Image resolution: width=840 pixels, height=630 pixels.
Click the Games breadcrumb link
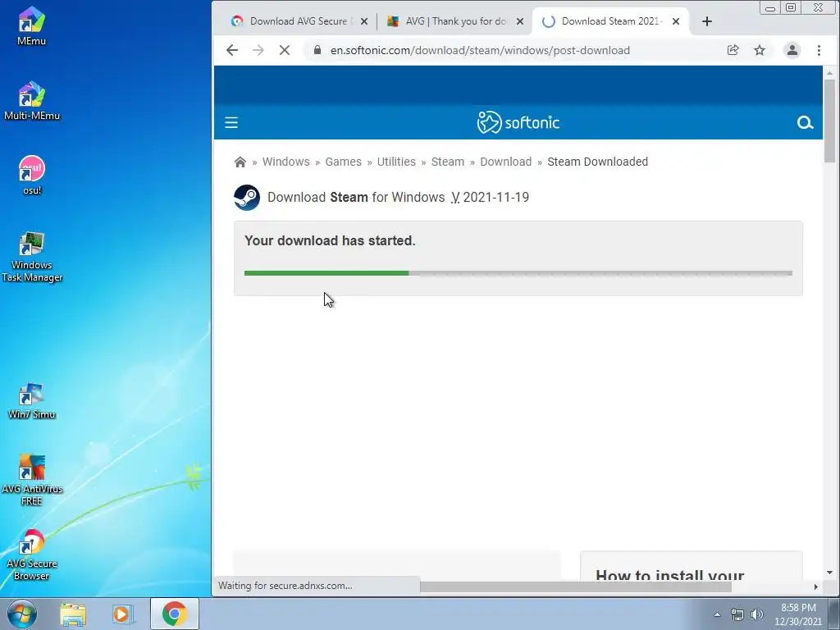[344, 162]
